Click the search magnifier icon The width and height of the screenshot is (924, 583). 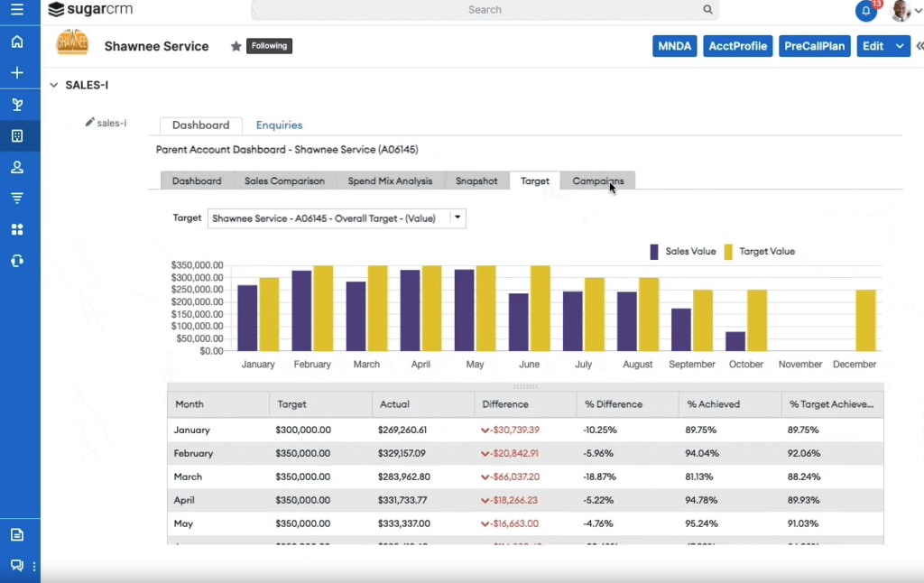707,10
